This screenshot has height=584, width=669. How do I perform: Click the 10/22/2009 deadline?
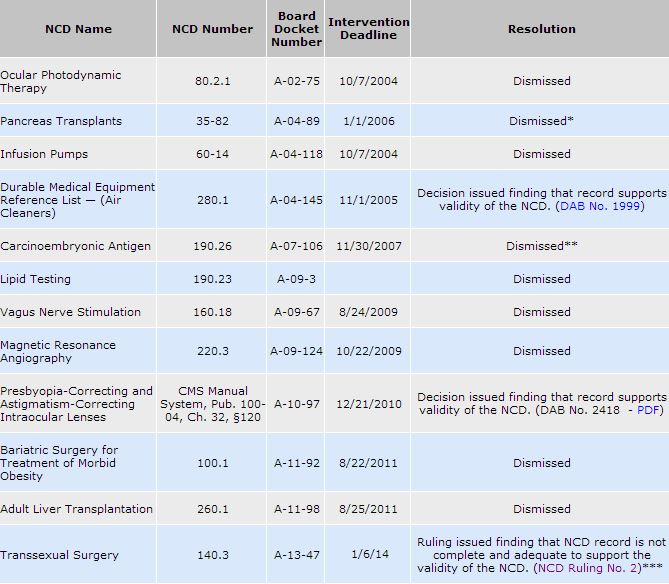point(369,351)
